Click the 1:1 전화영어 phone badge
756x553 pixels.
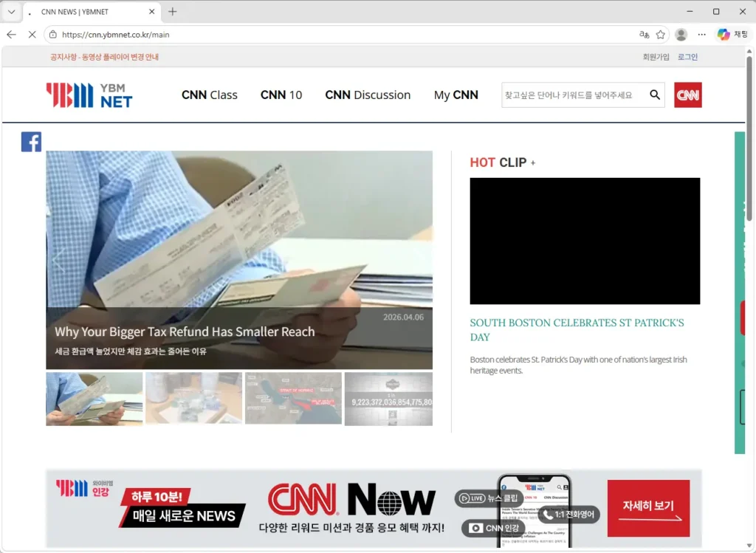(x=568, y=515)
